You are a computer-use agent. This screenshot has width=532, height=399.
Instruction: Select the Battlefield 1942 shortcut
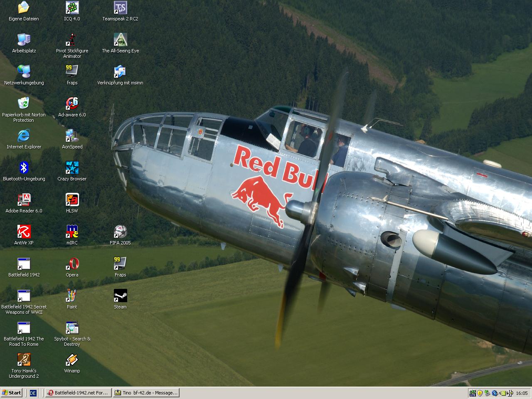[24, 267]
